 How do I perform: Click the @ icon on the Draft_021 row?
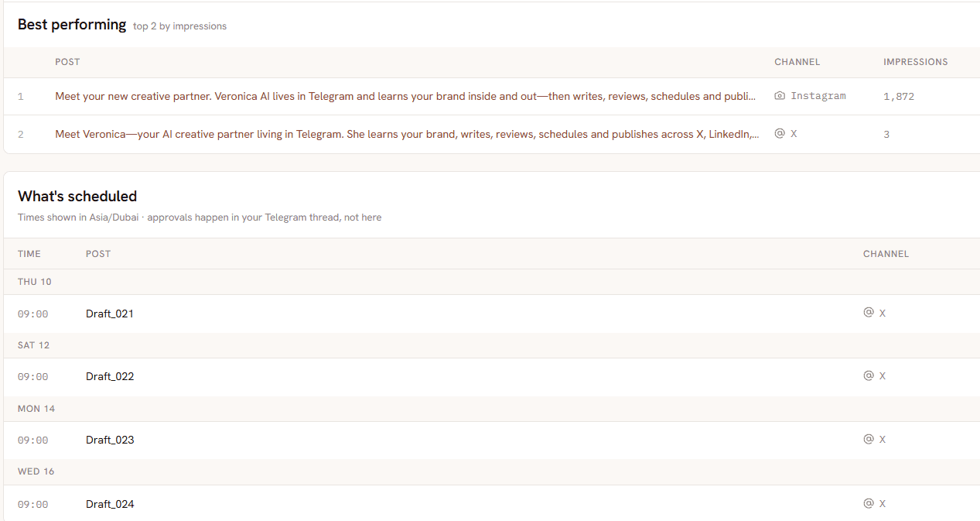click(x=869, y=313)
